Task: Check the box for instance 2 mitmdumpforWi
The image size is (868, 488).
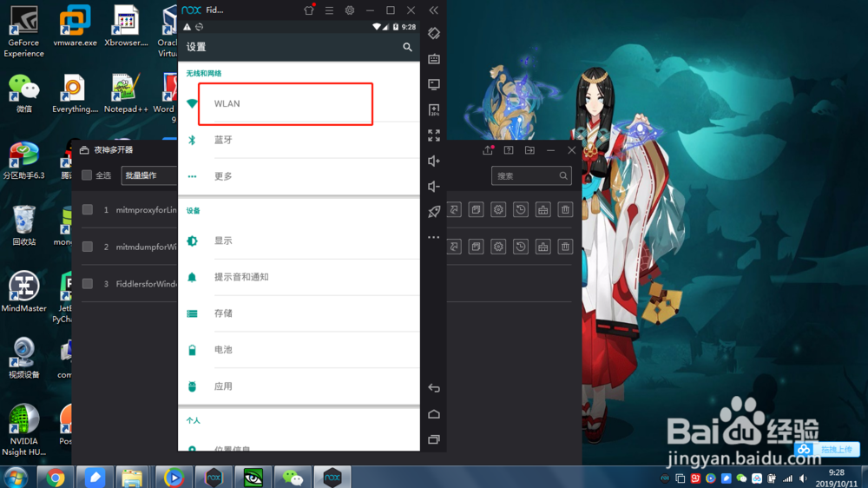Action: point(88,247)
